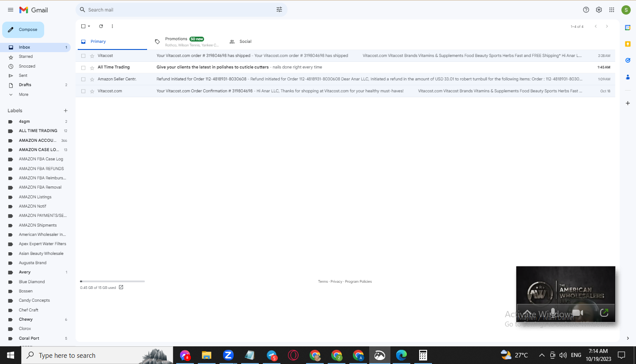Star the Amazon Seller Centr. email
This screenshot has height=364, width=636.
92,80
